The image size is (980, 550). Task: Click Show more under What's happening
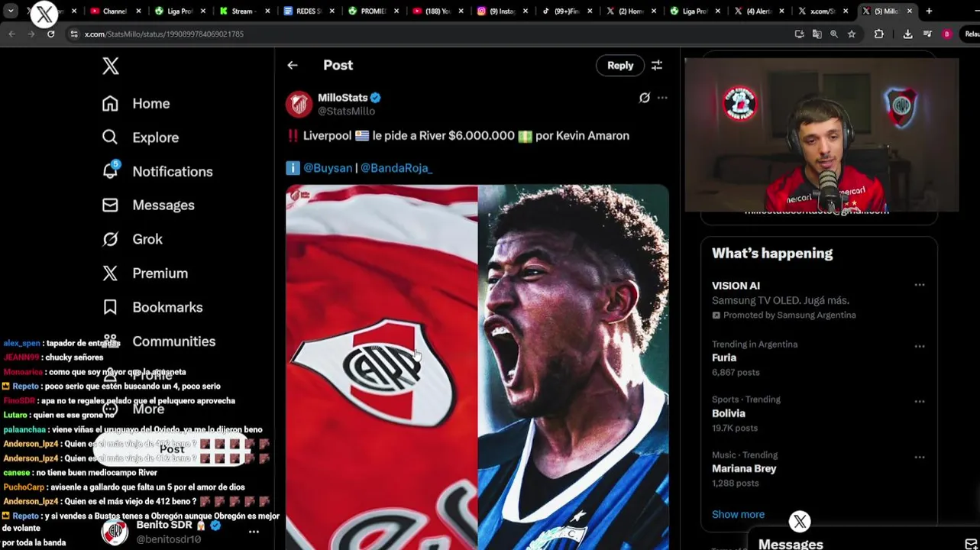click(738, 515)
